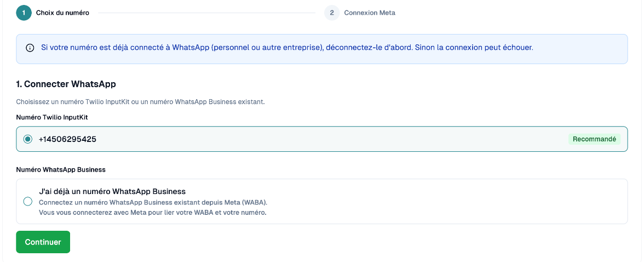Open the Connexion Meta step
This screenshot has height=262, width=644.
click(x=370, y=13)
